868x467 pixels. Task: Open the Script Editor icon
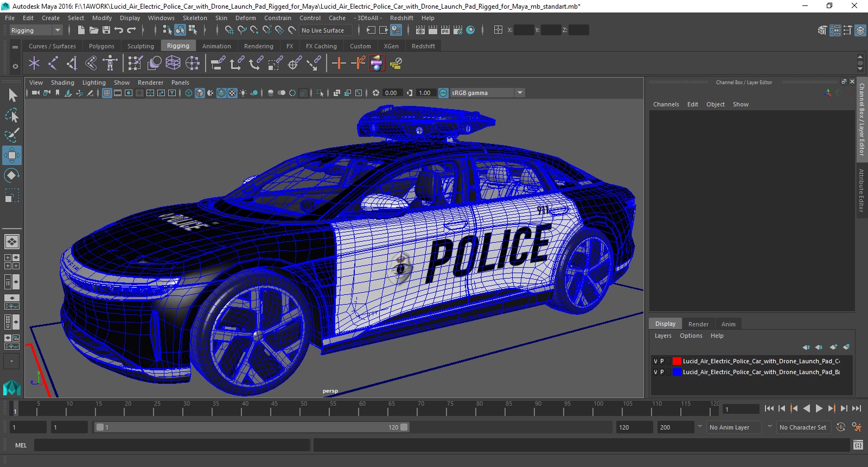pyautogui.click(x=858, y=445)
